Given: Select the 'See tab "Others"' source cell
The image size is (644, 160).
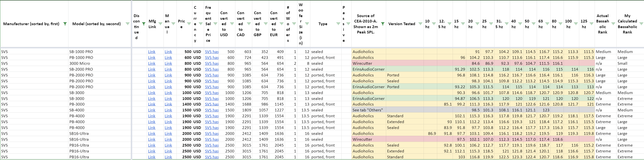Looking at the screenshot, I should (369, 110).
